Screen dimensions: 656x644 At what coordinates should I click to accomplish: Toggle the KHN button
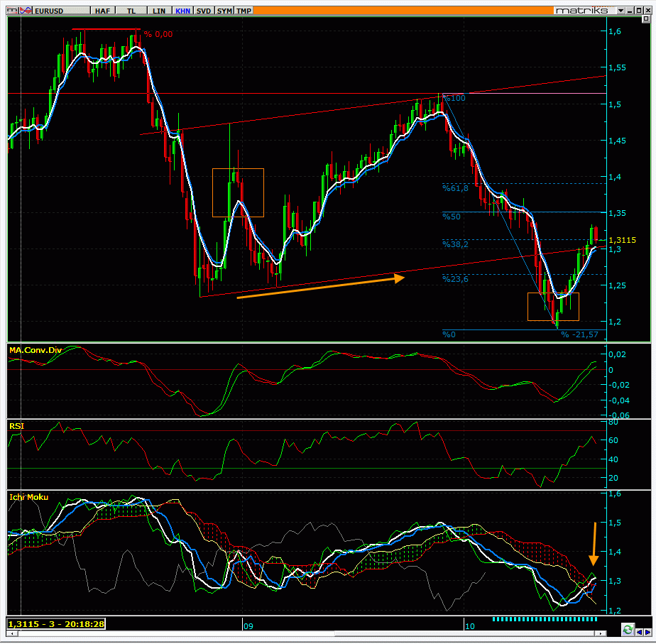[x=183, y=11]
